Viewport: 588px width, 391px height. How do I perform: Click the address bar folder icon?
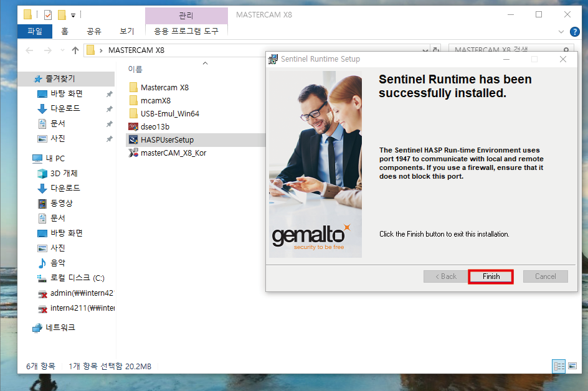click(x=90, y=50)
